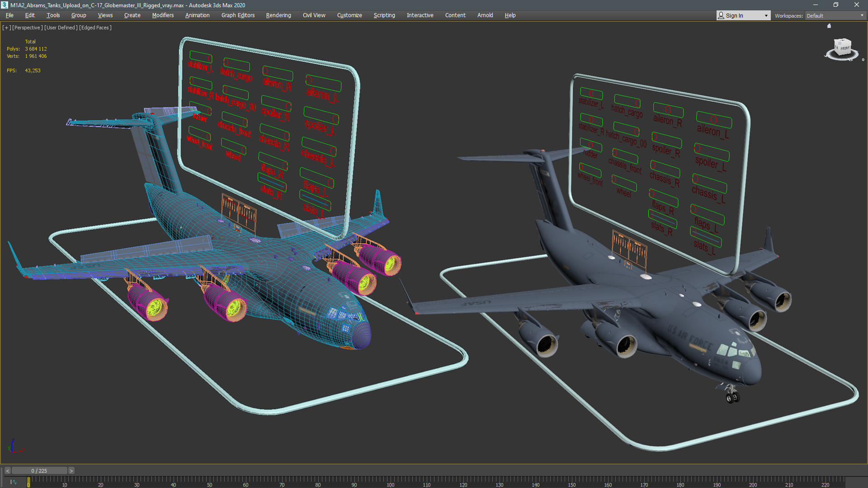Open the Create menu

[132, 15]
